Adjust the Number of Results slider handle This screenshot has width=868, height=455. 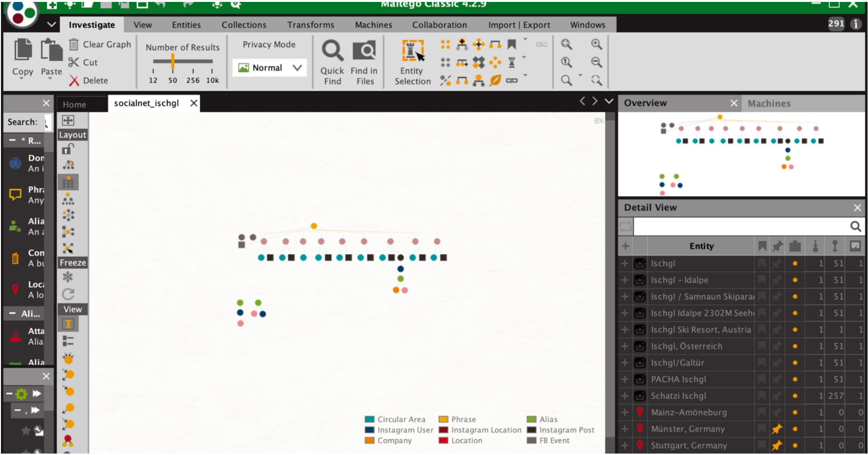[172, 61]
